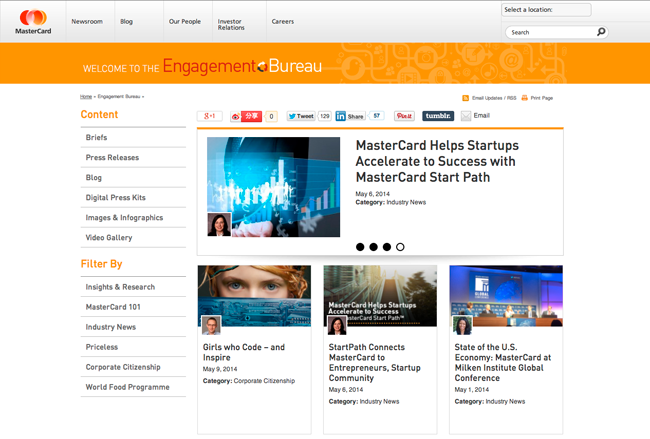Open StartPath Connects MasterCard to Entrepreneurs article

point(375,362)
